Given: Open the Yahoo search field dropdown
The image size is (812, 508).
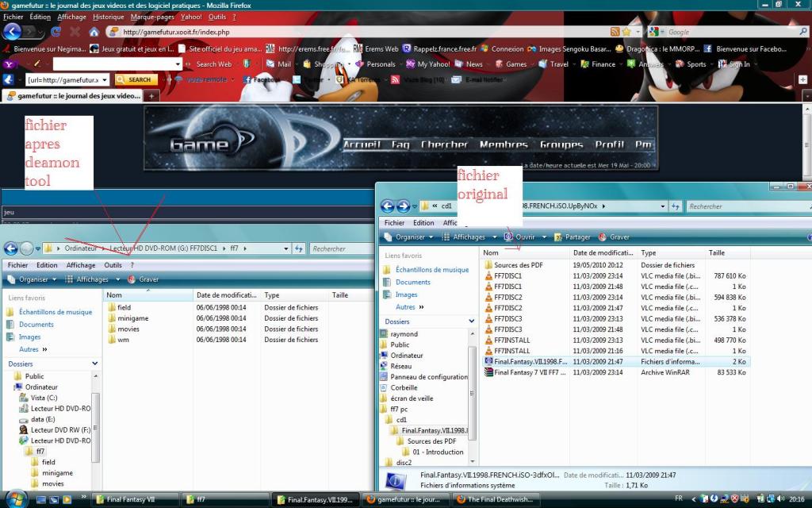Looking at the screenshot, I should [178, 64].
